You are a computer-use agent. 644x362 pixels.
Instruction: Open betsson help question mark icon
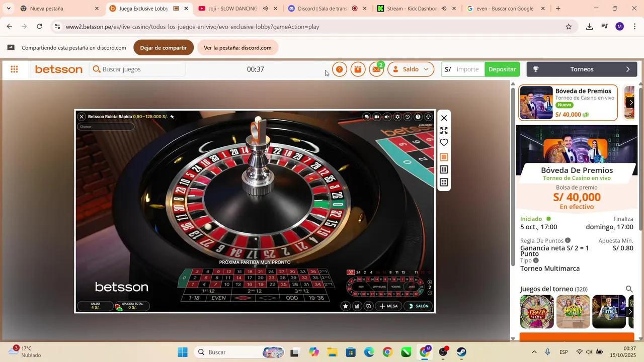[x=340, y=69]
